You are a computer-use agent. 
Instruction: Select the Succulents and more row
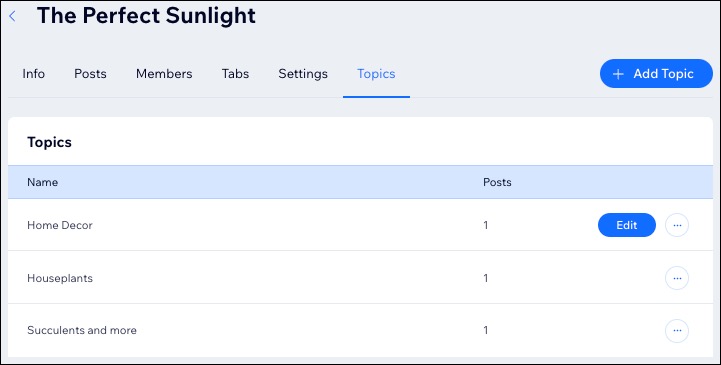click(360, 331)
